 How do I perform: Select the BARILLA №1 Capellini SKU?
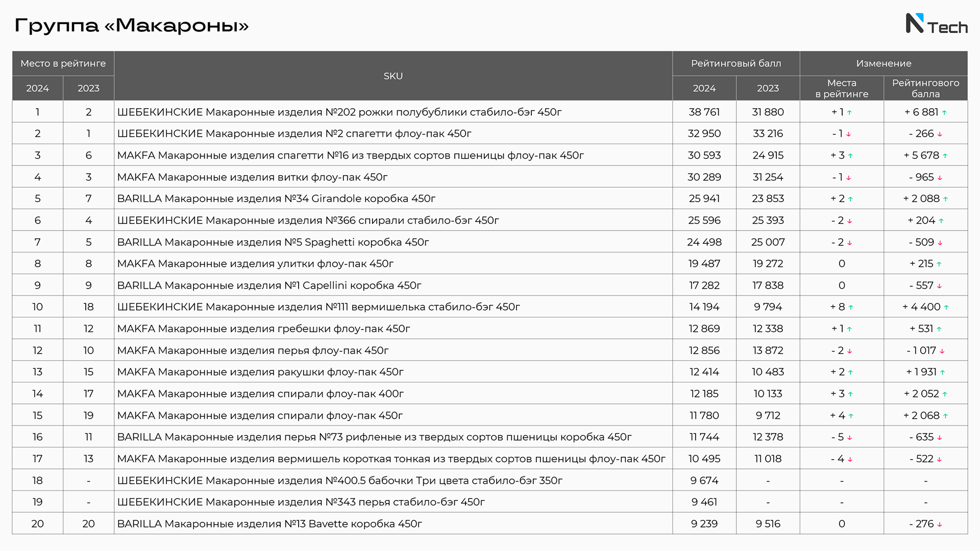point(269,285)
